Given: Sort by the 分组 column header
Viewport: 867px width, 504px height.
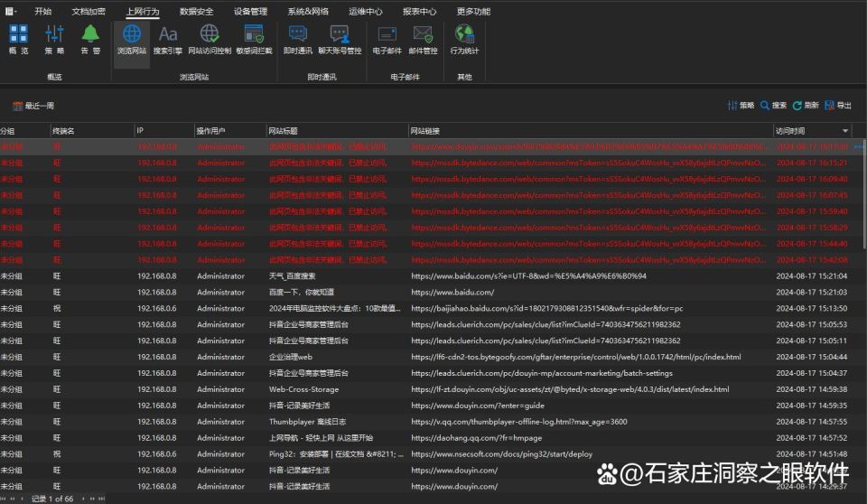Looking at the screenshot, I should (x=25, y=131).
